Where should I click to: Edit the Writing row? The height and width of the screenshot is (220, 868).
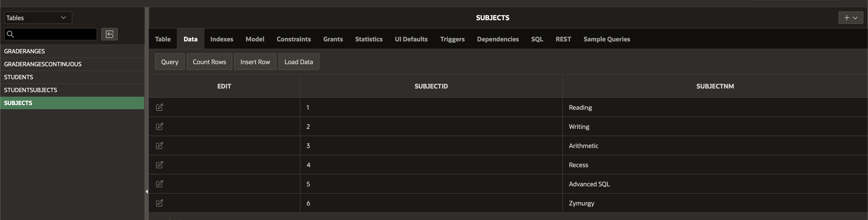159,127
